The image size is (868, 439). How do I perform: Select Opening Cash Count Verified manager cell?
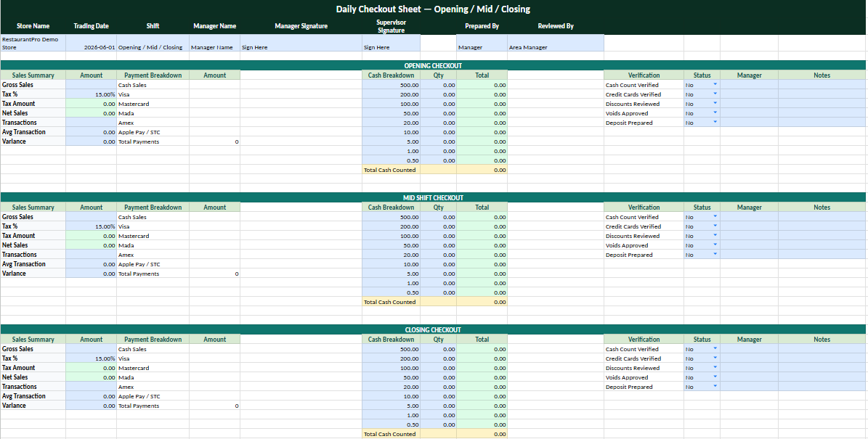749,85
